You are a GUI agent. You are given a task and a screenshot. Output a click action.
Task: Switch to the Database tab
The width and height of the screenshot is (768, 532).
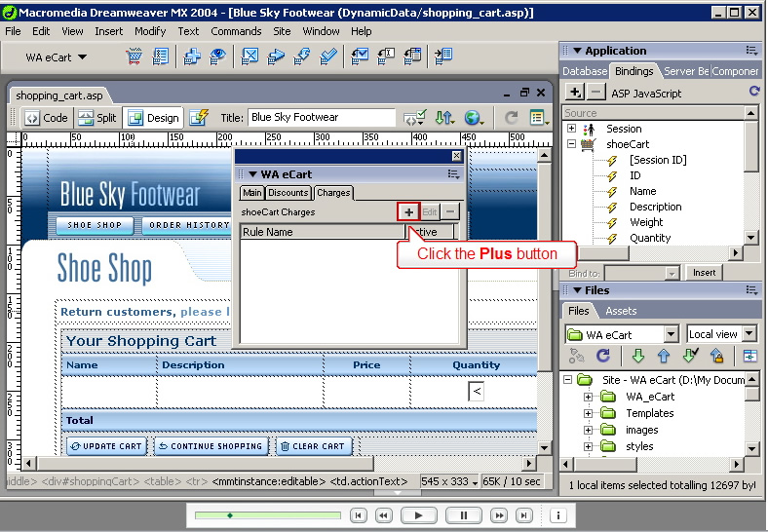[x=585, y=71]
